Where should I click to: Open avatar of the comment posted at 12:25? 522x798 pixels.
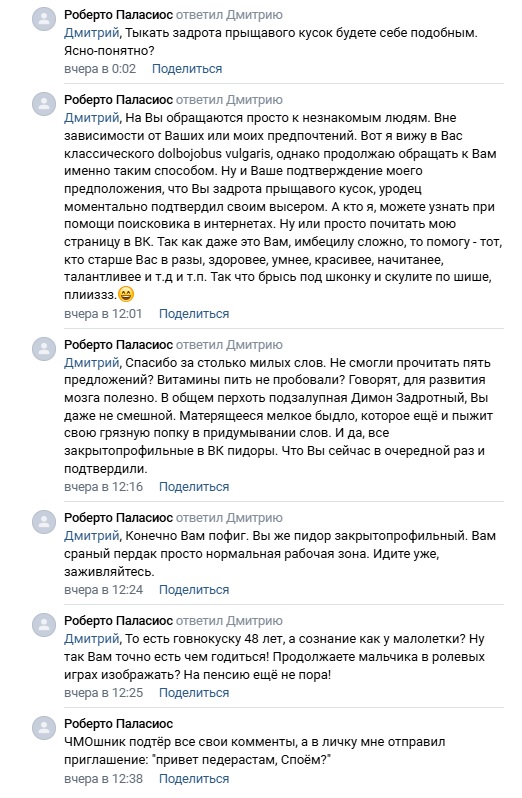[x=44, y=625]
